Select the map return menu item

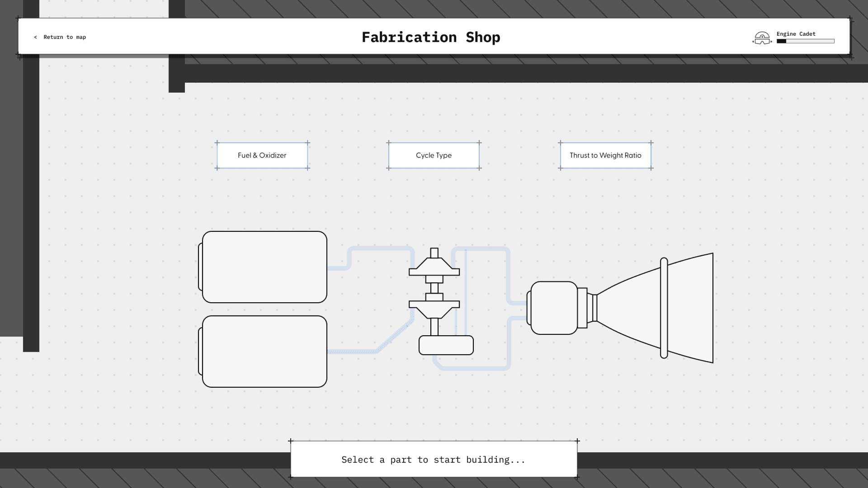point(60,37)
